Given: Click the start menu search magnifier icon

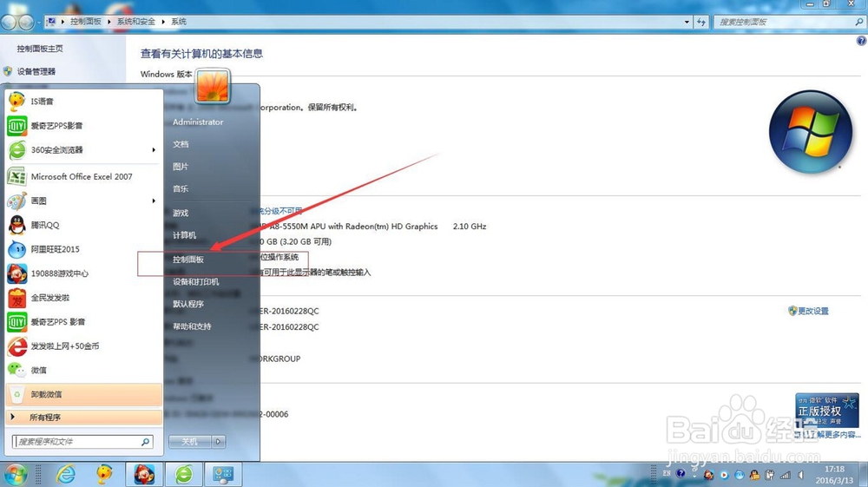Looking at the screenshot, I should [x=146, y=442].
